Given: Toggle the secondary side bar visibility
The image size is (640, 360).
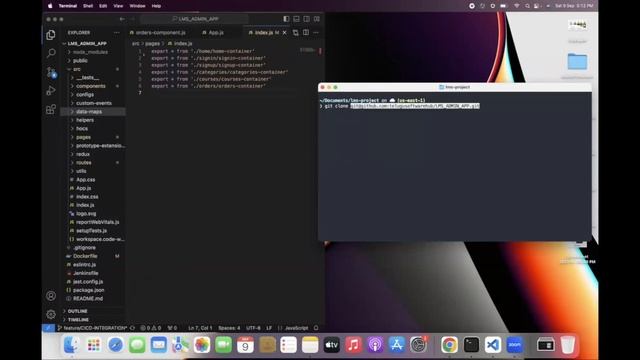Looking at the screenshot, I should tap(307, 19).
